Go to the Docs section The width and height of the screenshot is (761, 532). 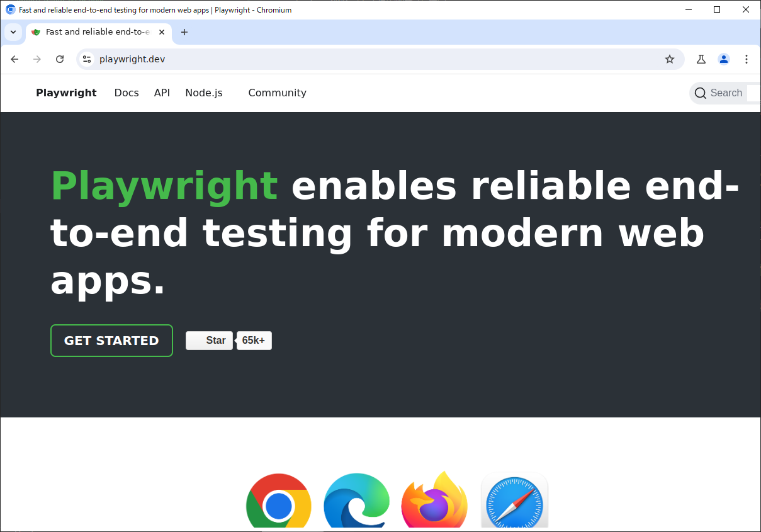127,93
